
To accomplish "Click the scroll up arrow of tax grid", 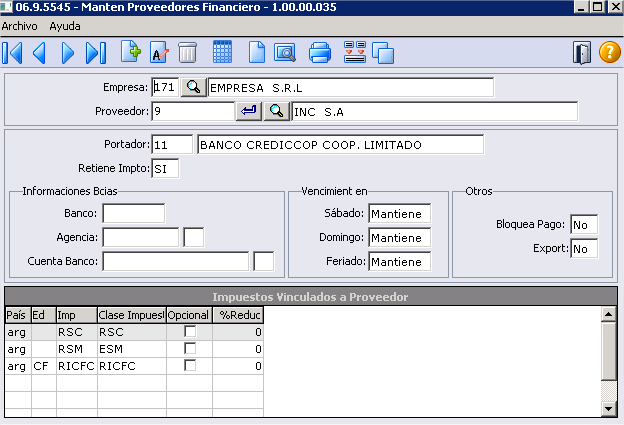I will pyautogui.click(x=609, y=314).
